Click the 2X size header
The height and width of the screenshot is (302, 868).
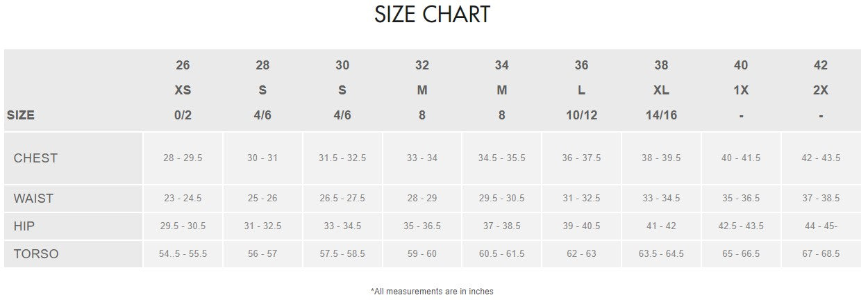pos(821,90)
